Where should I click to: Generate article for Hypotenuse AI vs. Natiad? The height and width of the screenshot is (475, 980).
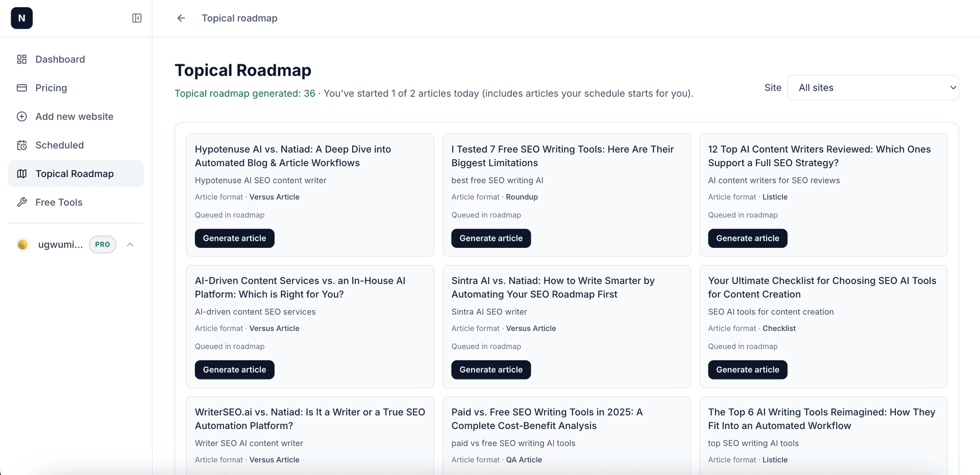(x=235, y=238)
